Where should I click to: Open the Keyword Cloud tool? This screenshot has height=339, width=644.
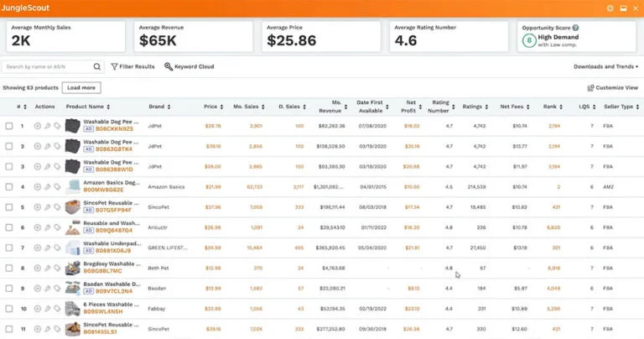pyautogui.click(x=190, y=66)
